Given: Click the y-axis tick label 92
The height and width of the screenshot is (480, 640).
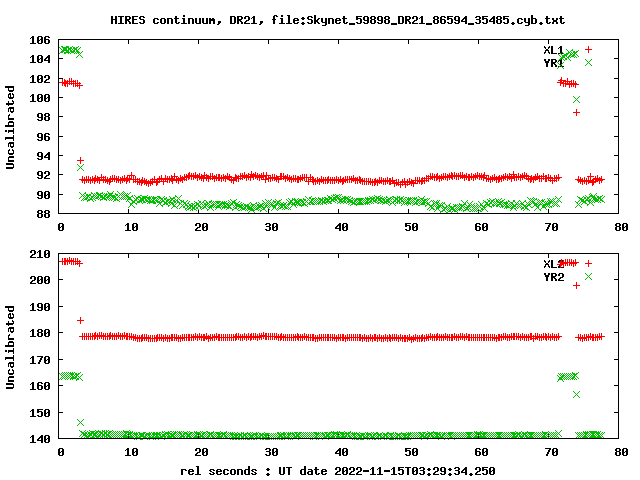Looking at the screenshot, I should click(x=43, y=175).
